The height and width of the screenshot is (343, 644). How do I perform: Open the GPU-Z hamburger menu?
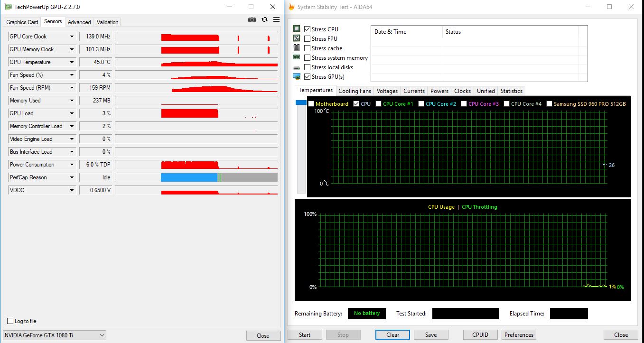click(276, 19)
